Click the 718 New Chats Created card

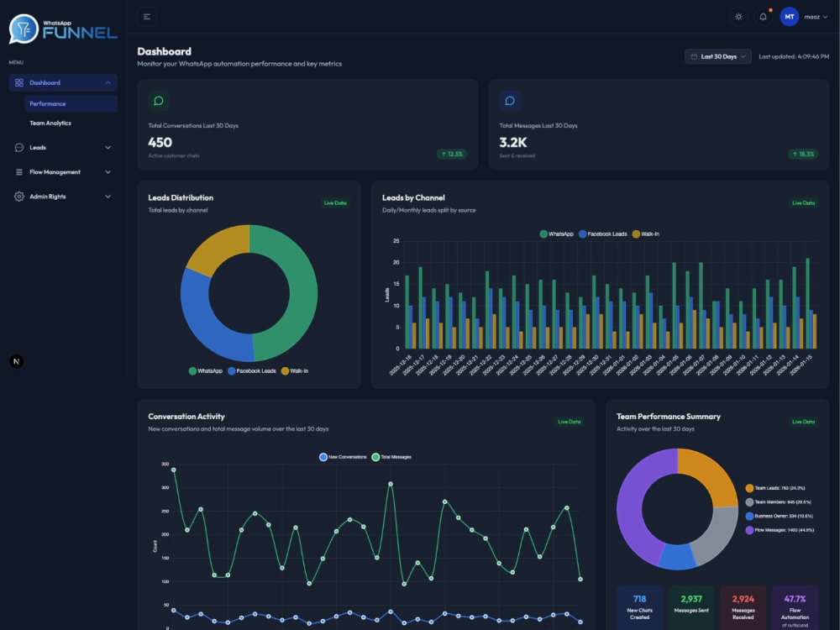[639, 607]
